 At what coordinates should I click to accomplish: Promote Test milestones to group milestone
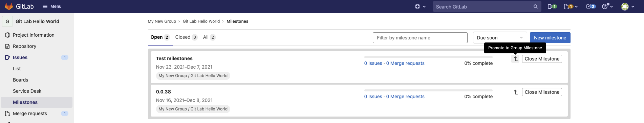click(x=515, y=59)
